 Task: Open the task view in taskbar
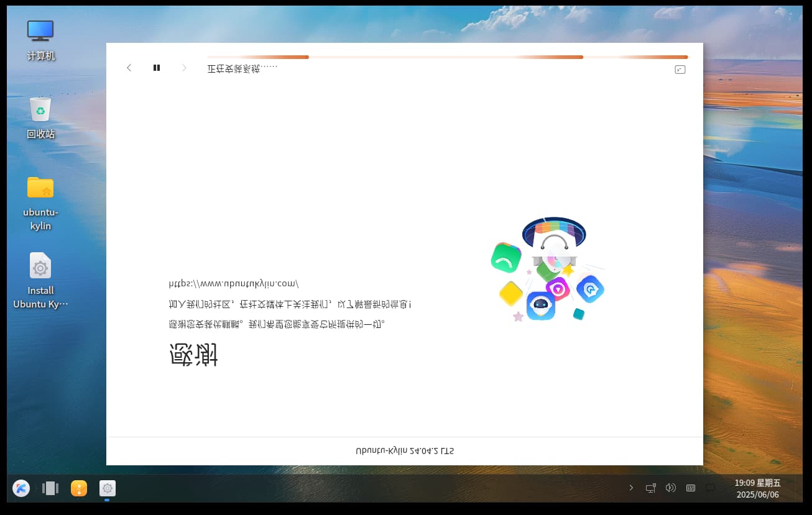[50, 488]
